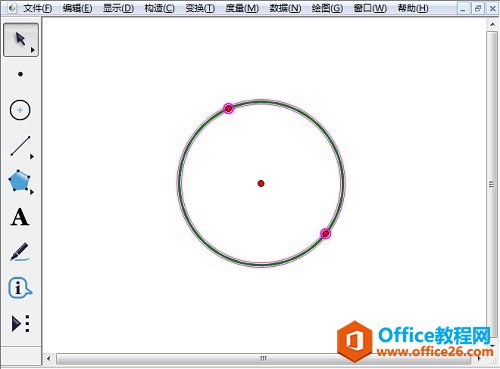Click the upper-left selected point on circle
This screenshot has height=369, width=500.
point(228,108)
